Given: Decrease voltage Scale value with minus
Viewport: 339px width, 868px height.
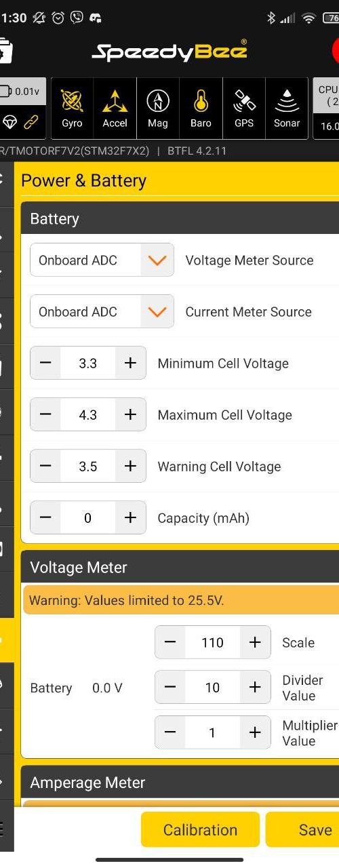Looking at the screenshot, I should 170,642.
